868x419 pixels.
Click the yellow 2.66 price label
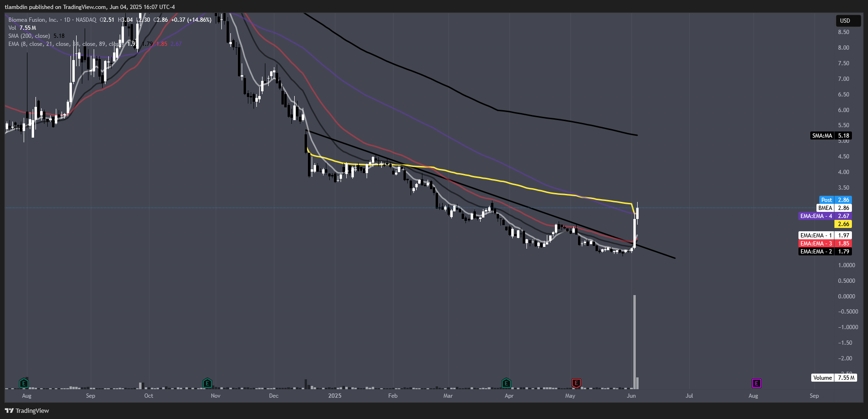pyautogui.click(x=843, y=224)
